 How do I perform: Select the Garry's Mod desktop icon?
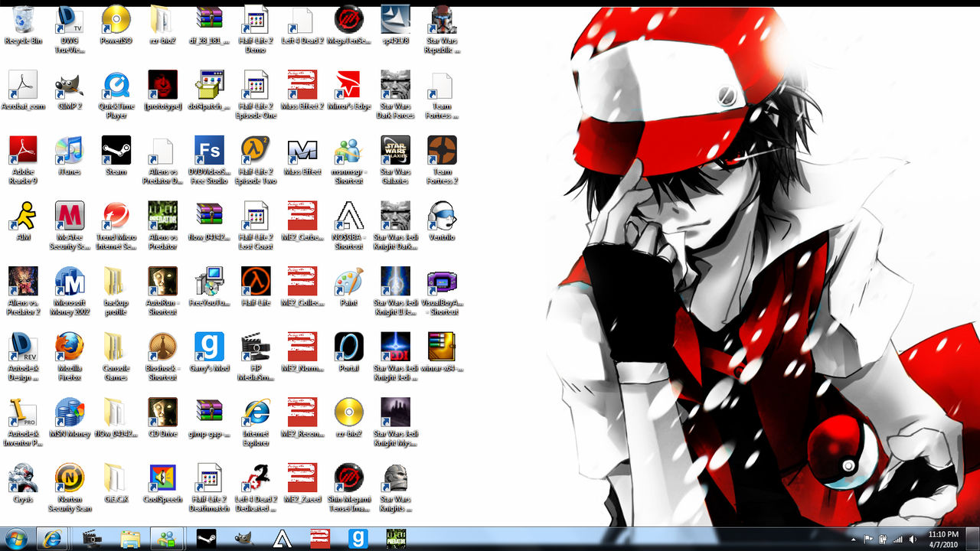[209, 352]
